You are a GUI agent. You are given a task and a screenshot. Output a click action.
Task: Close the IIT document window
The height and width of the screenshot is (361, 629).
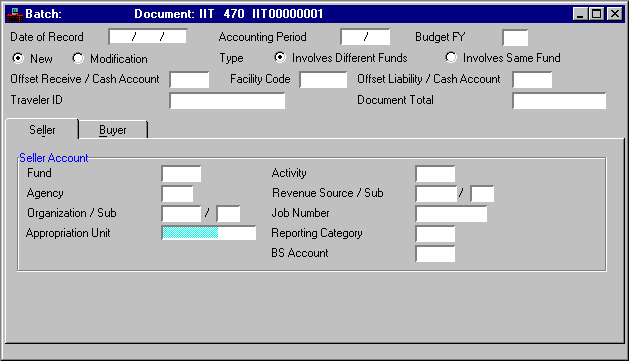tap(615, 14)
